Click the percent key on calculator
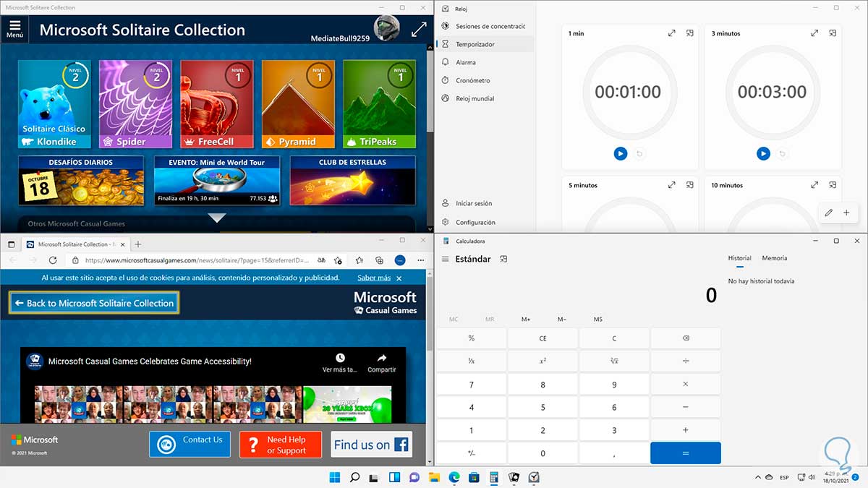This screenshot has height=488, width=868. tap(472, 338)
